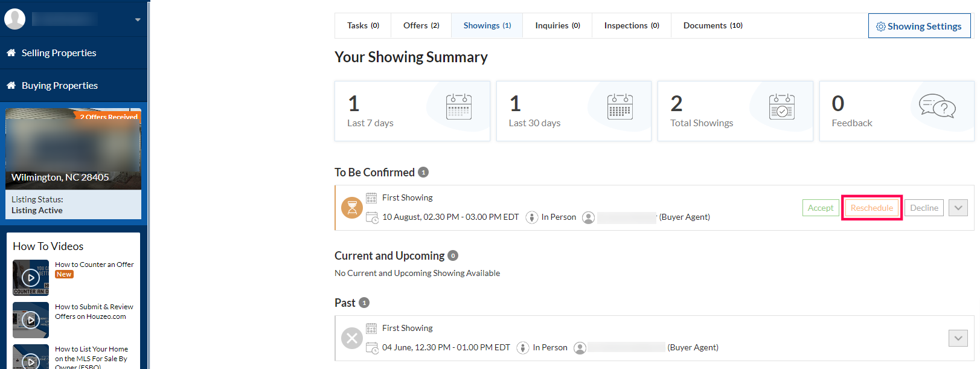The height and width of the screenshot is (369, 980).
Task: Reschedule the First Showing appointment
Action: (x=871, y=208)
